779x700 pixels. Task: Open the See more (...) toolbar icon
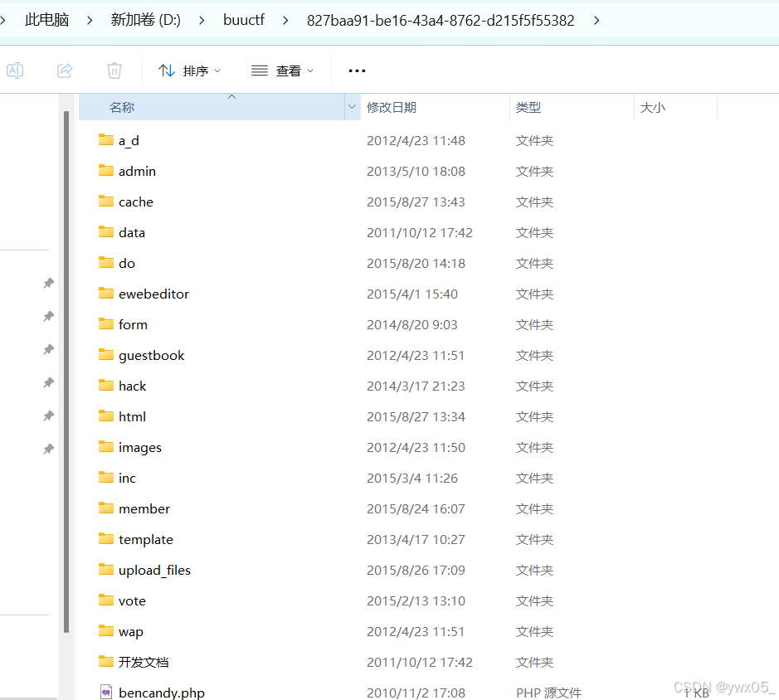tap(357, 70)
